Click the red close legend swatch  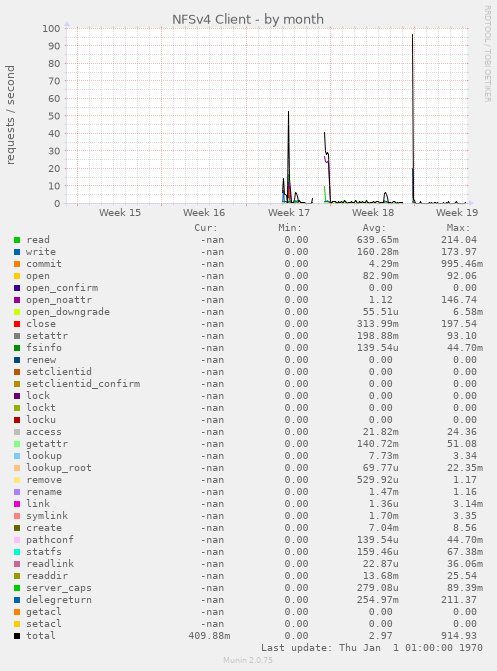tap(17, 324)
